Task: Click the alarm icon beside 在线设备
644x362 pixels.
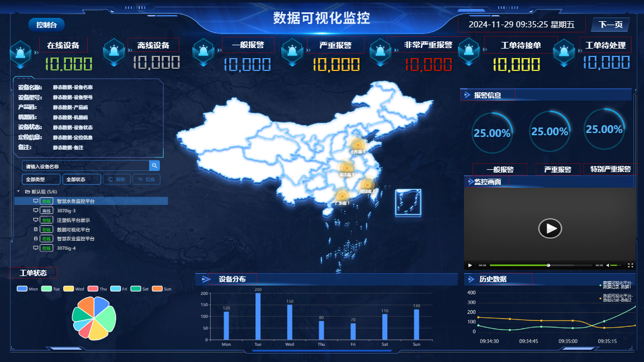Action: point(21,53)
